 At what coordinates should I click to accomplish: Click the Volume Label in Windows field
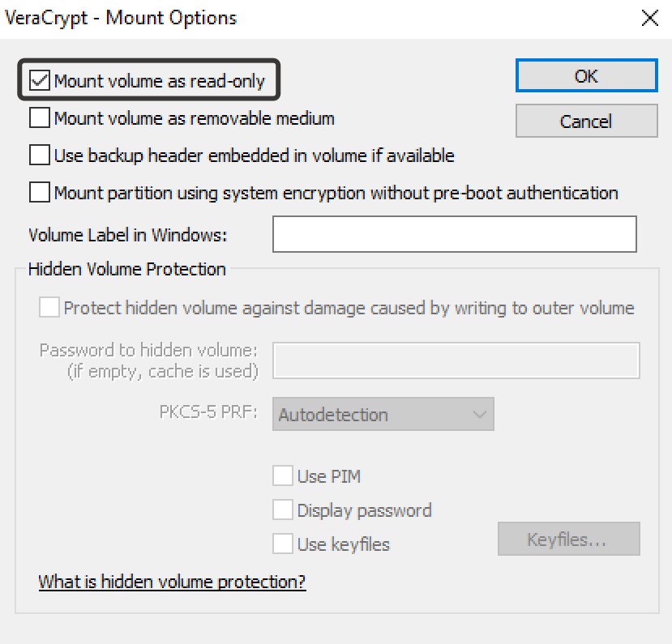coord(454,236)
